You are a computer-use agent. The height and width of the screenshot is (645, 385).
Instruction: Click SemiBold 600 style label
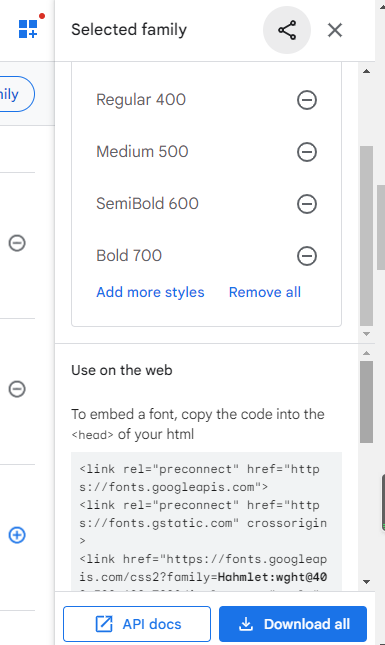pyautogui.click(x=148, y=203)
